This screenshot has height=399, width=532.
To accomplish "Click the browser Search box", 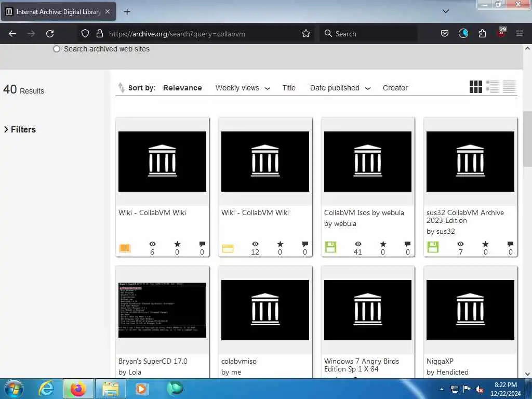I will [368, 34].
